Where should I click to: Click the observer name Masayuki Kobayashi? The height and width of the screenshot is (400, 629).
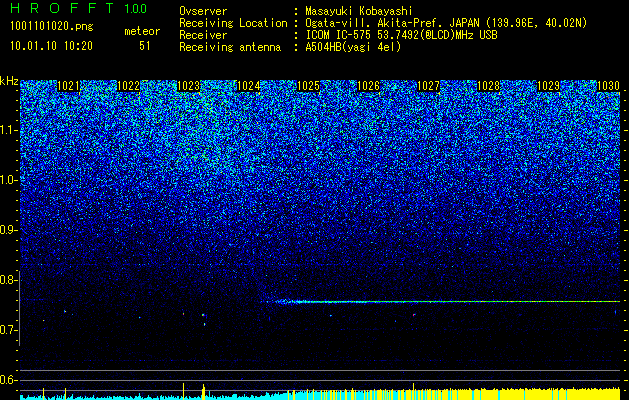pyautogui.click(x=359, y=11)
